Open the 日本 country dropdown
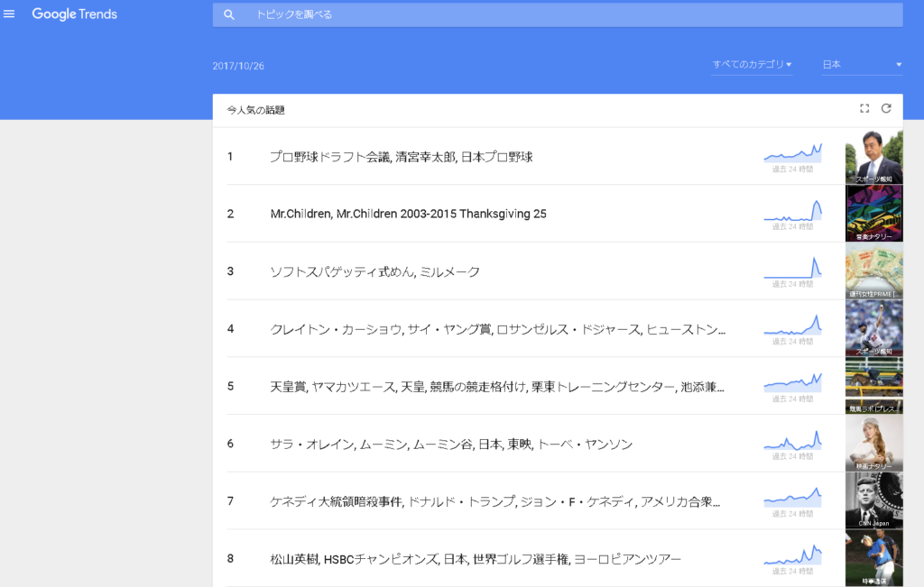Screen dimensions: 924x587 862,65
